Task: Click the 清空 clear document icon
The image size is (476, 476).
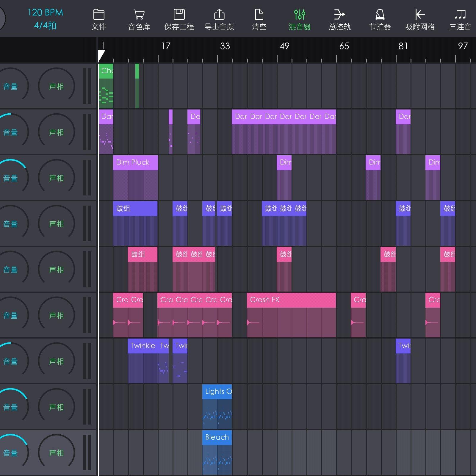Action: point(259,15)
